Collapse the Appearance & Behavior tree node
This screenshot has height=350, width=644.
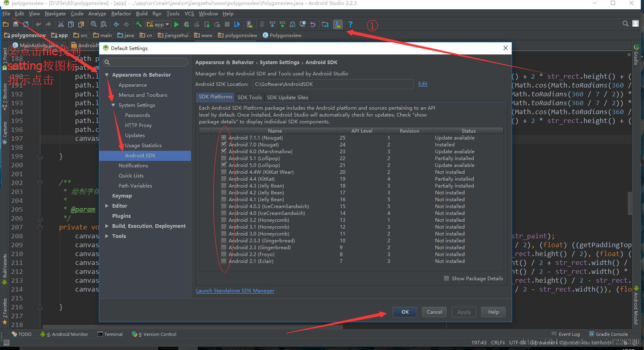[x=107, y=75]
